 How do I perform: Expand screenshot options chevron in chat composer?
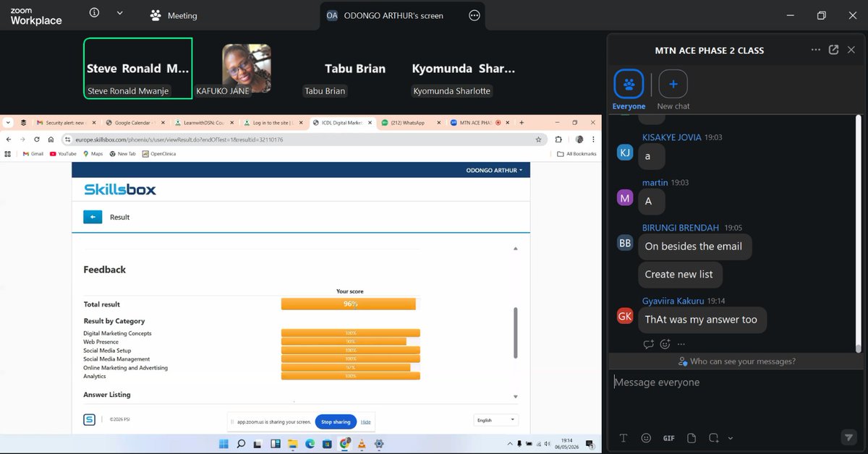click(731, 438)
